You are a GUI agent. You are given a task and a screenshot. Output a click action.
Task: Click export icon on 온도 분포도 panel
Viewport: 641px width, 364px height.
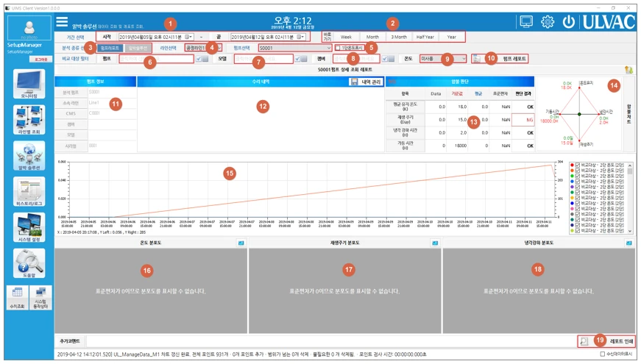click(x=241, y=243)
